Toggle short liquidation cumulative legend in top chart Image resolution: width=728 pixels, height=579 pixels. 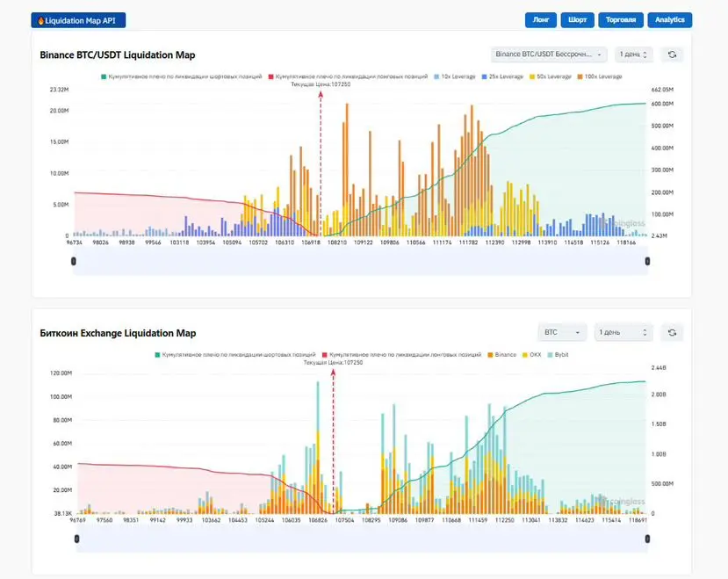point(182,76)
